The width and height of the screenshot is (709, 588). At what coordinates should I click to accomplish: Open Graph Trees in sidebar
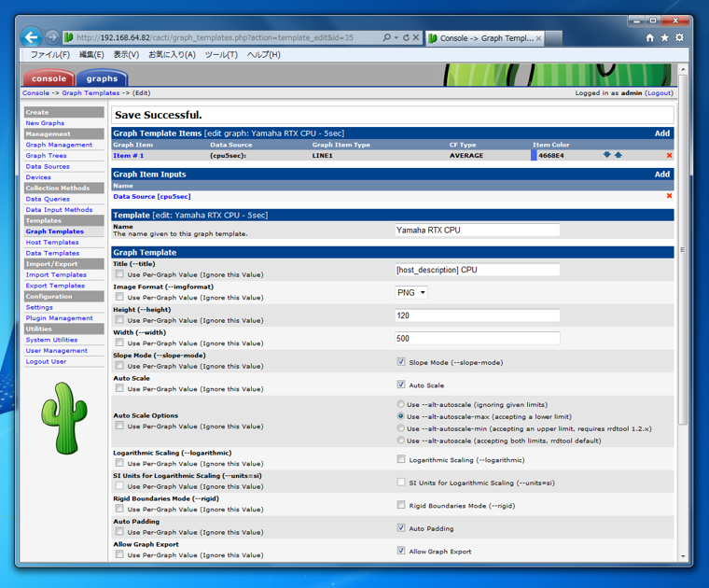point(46,156)
